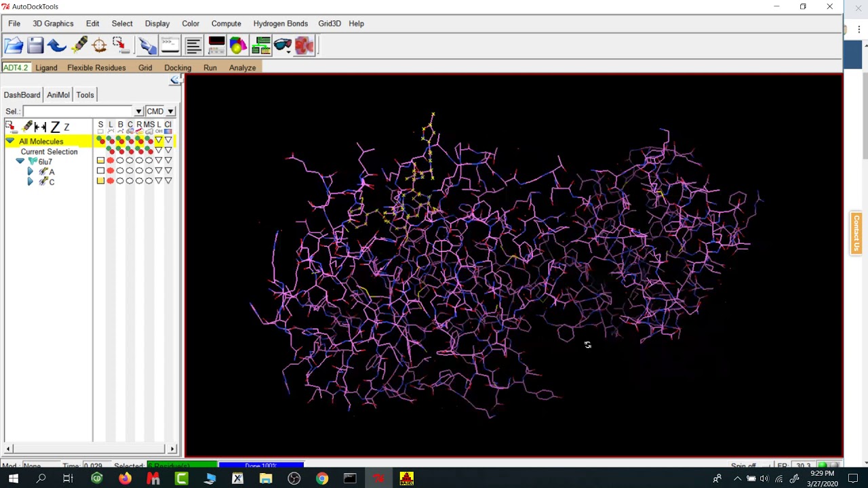Open Firefox from the taskbar

pyautogui.click(x=125, y=479)
